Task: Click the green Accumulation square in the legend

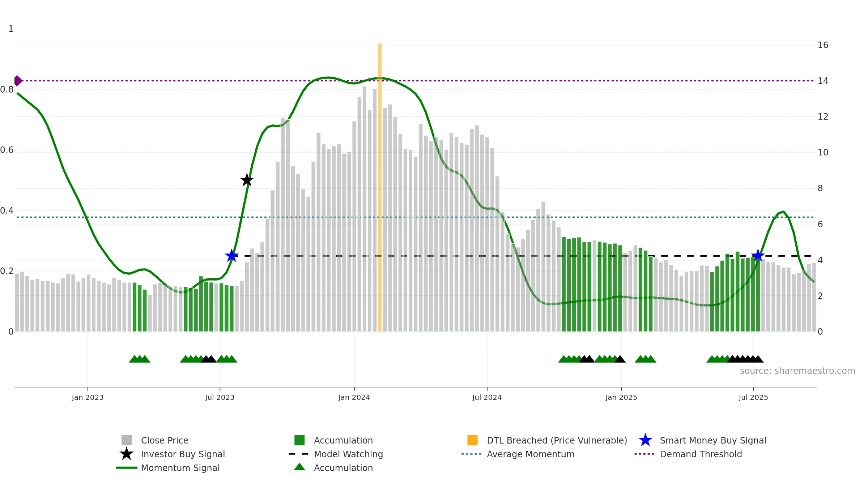Action: pos(299,440)
